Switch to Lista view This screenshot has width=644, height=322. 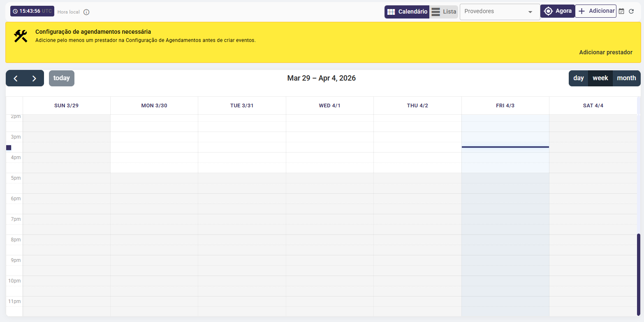(x=444, y=12)
